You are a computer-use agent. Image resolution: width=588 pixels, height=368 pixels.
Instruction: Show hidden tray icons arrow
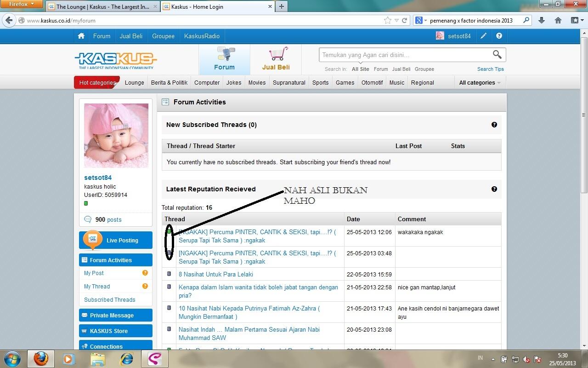pos(493,359)
